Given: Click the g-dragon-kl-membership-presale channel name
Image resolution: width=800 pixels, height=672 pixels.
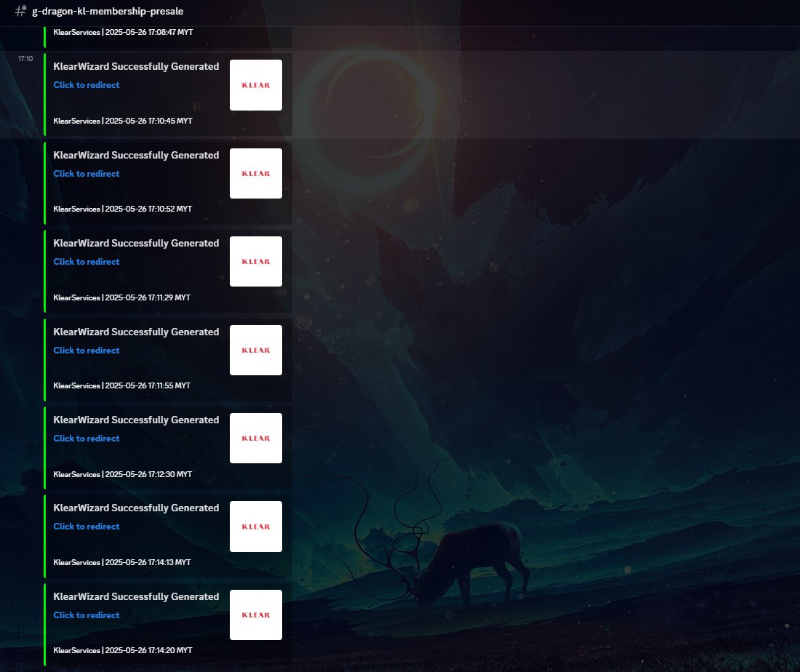Looking at the screenshot, I should click(108, 11).
